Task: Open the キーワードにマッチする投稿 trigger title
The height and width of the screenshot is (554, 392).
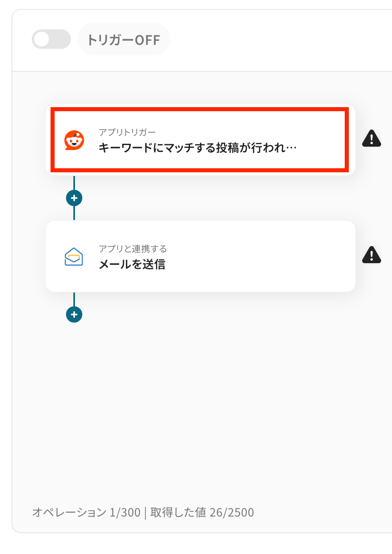Action: click(x=198, y=147)
